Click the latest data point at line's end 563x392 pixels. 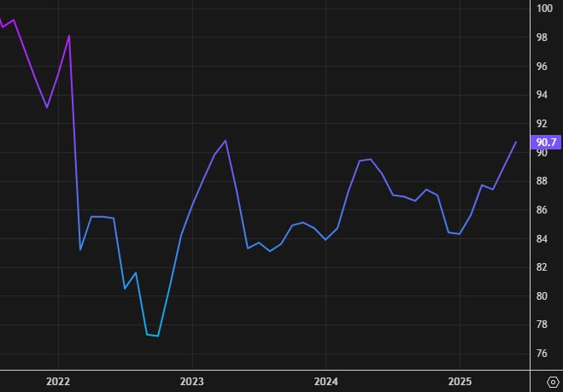(x=516, y=142)
